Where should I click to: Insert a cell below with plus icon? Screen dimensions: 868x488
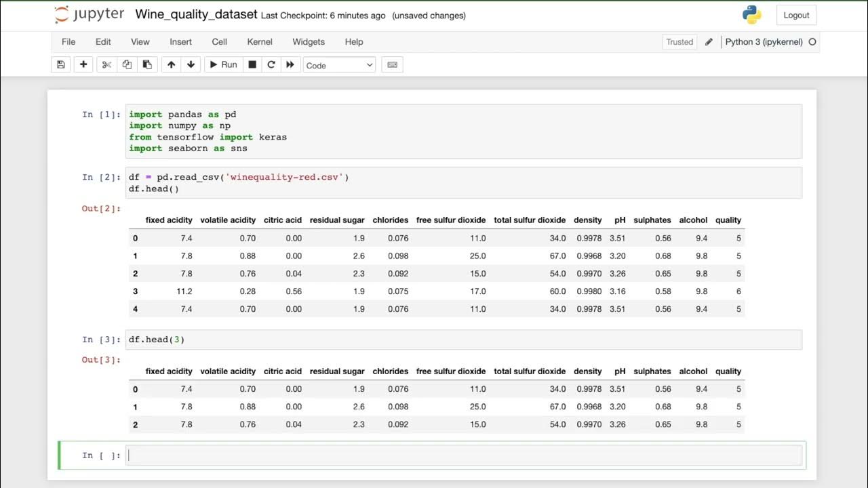83,64
